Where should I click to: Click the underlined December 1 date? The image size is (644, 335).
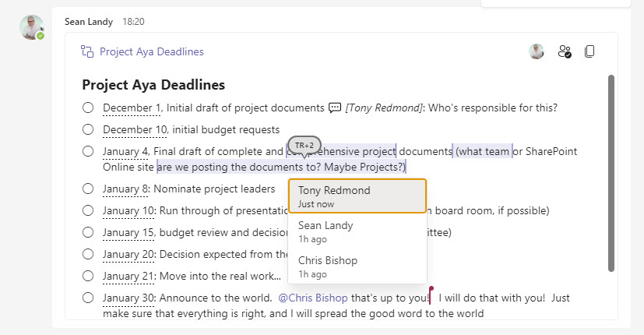coord(132,108)
